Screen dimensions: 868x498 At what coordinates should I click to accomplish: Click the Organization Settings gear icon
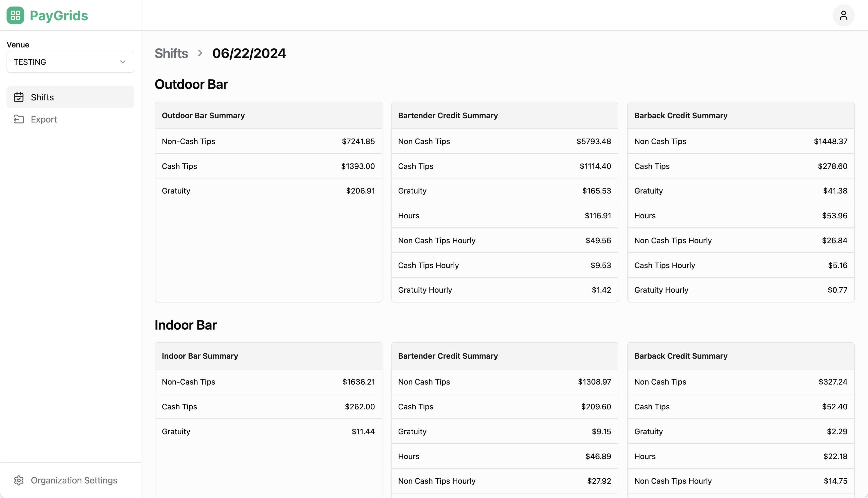19,480
